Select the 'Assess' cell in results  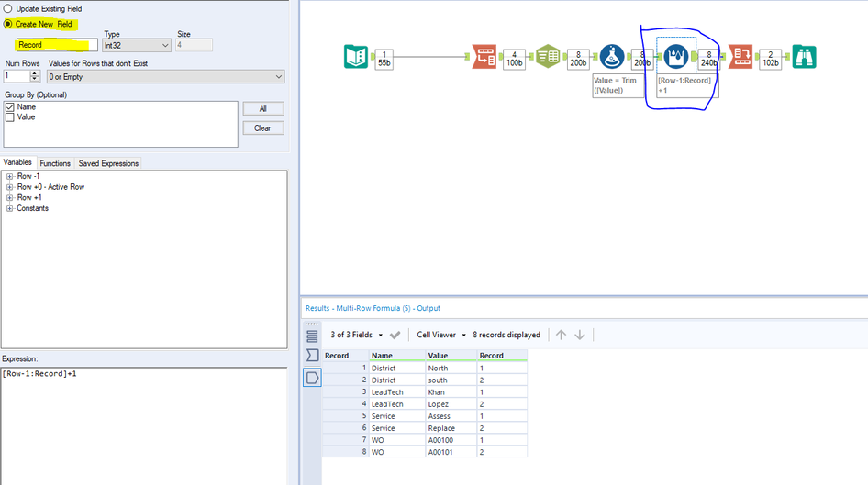click(x=451, y=416)
